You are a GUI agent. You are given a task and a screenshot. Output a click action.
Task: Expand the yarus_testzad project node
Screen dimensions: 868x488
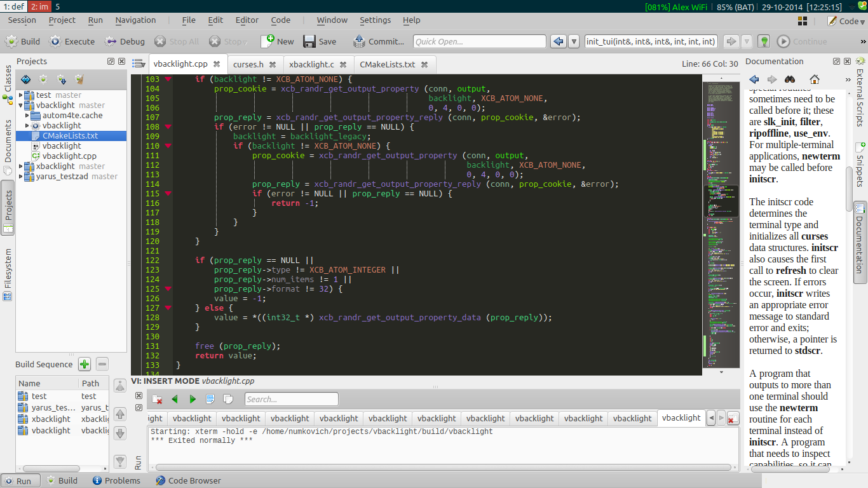click(21, 177)
